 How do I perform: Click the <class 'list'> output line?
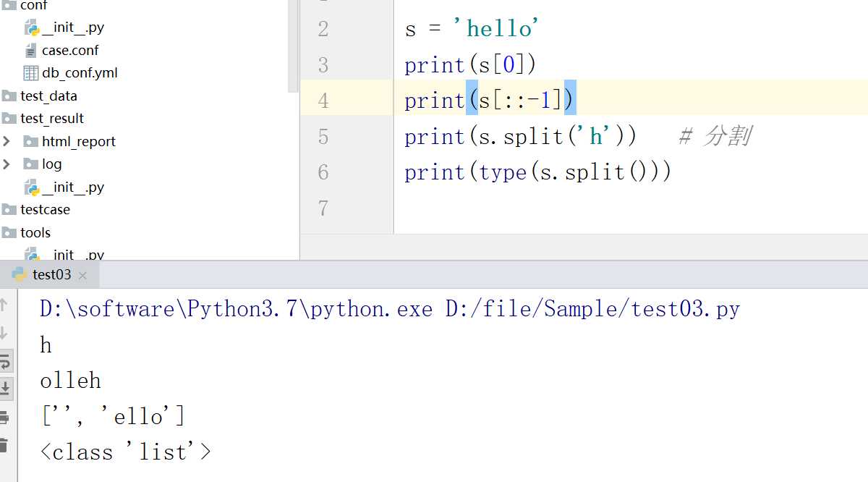[x=126, y=452]
